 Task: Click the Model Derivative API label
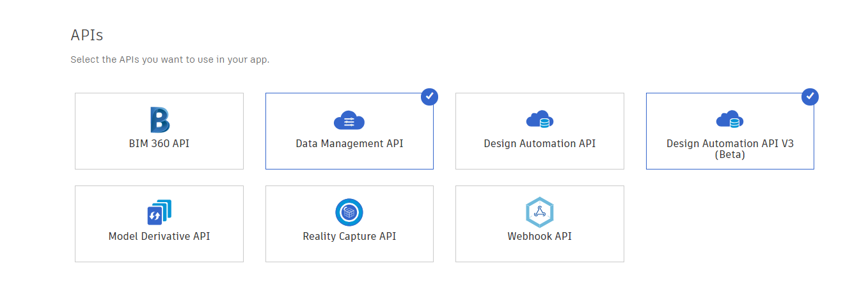(159, 236)
